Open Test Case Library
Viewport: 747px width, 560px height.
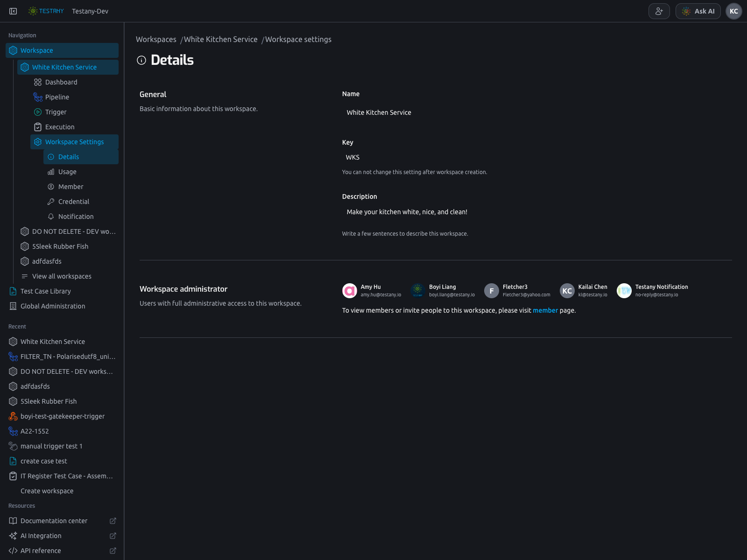pyautogui.click(x=62, y=291)
